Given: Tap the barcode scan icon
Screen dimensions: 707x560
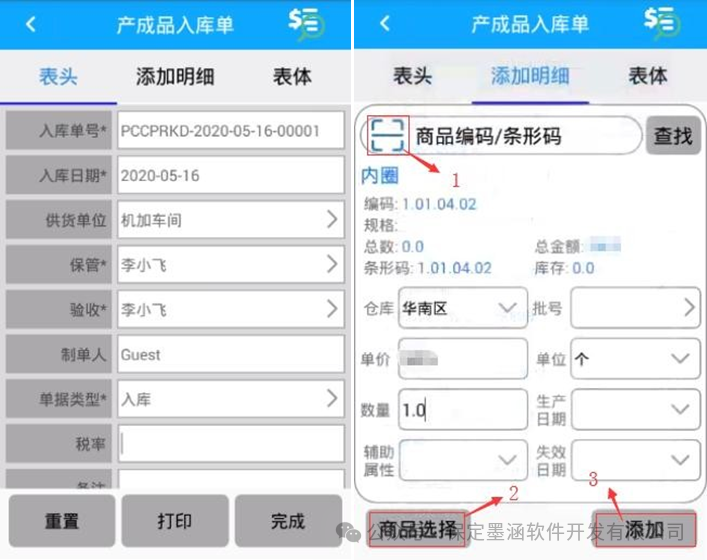Looking at the screenshot, I should pos(387,135).
